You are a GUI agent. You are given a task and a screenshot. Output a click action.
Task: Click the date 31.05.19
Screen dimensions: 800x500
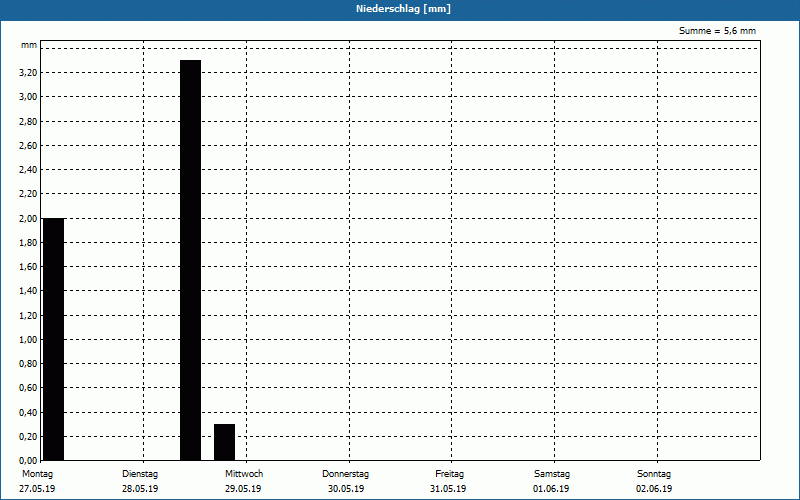coord(448,489)
